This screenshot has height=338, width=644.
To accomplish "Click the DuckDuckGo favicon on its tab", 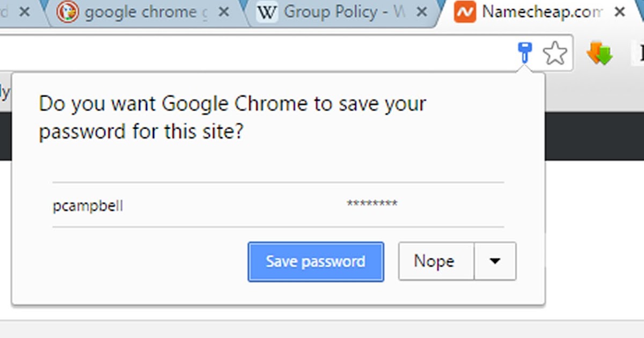I will pos(66,11).
